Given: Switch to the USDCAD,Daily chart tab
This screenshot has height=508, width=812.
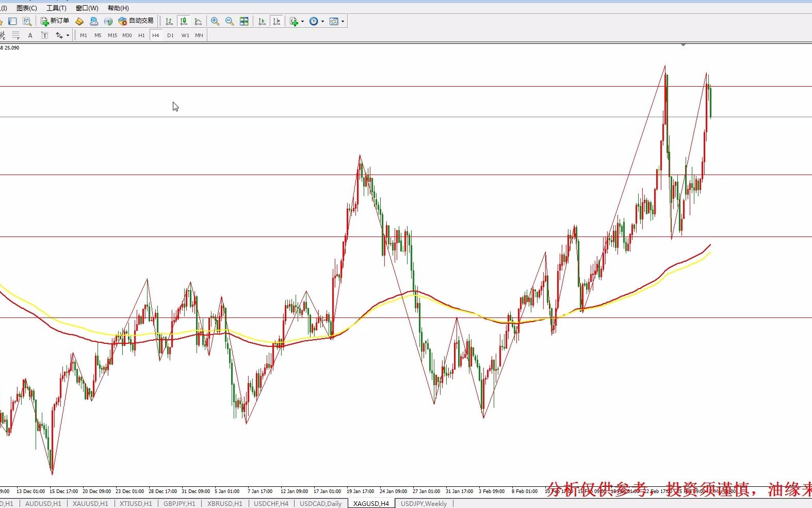Looking at the screenshot, I should [321, 503].
